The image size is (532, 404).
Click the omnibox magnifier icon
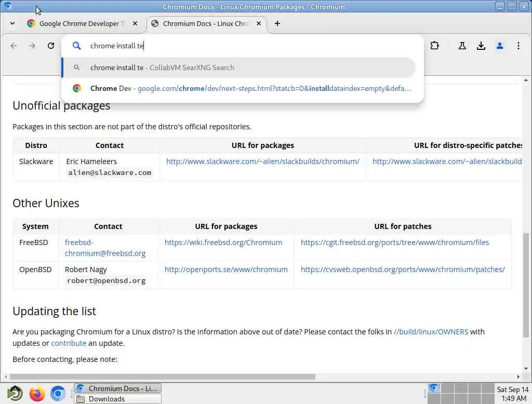(x=77, y=46)
